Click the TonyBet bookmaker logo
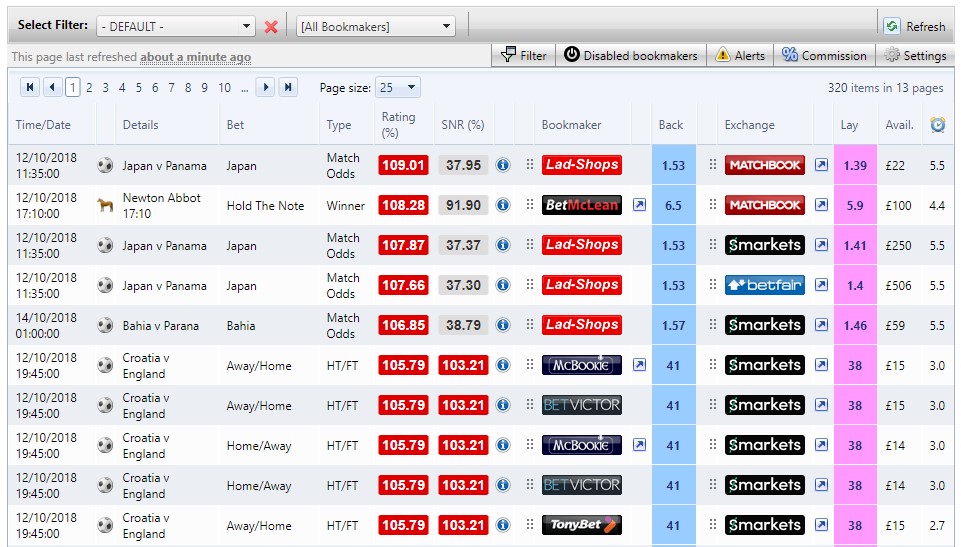Screen dimensions: 961x547 coord(582,525)
